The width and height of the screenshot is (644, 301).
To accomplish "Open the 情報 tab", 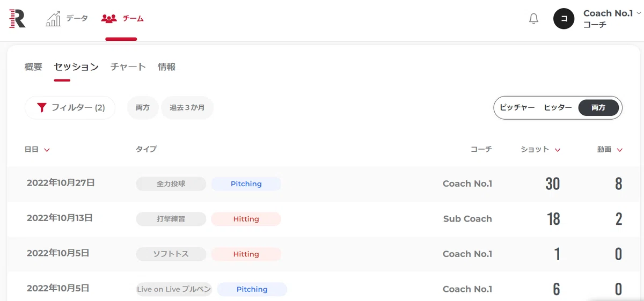I will coord(166,67).
